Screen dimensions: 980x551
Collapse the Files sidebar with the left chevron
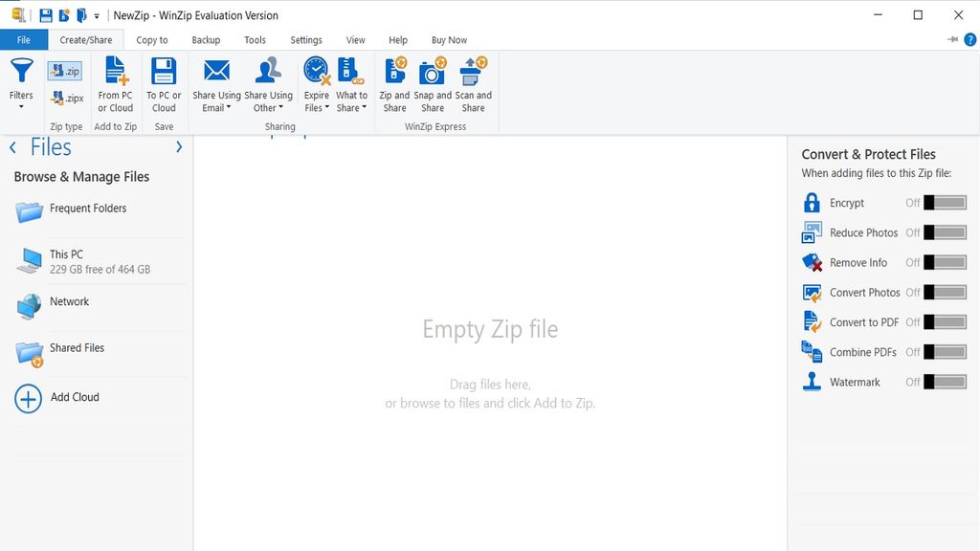(x=11, y=146)
